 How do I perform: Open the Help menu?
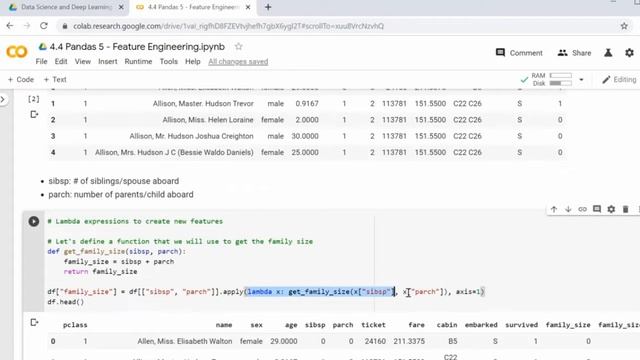pos(193,62)
